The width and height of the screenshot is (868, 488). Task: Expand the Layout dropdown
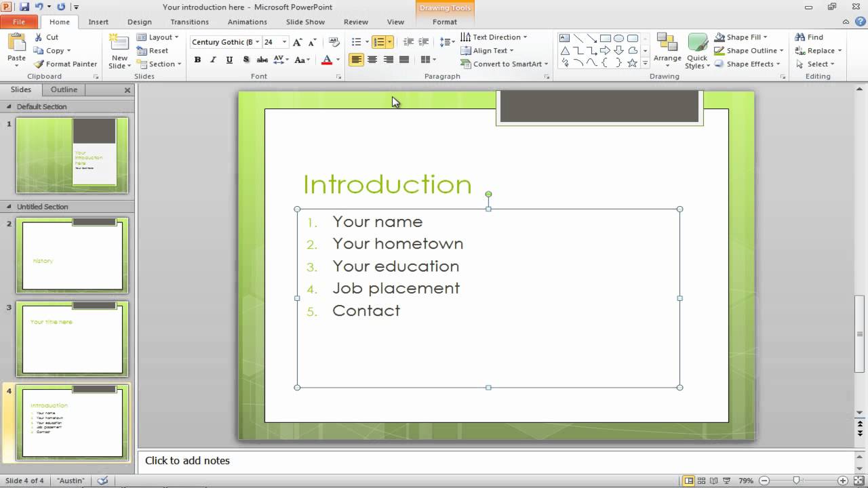[x=158, y=37]
